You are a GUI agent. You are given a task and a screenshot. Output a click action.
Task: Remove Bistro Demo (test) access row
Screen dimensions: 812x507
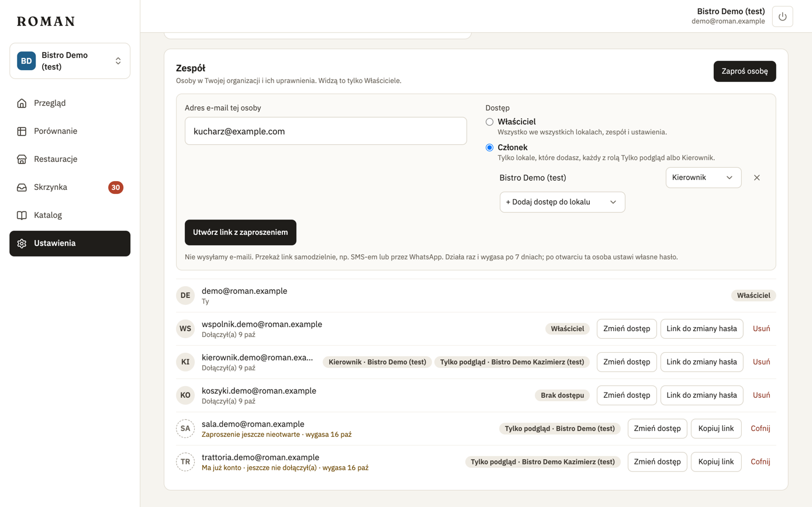click(756, 178)
